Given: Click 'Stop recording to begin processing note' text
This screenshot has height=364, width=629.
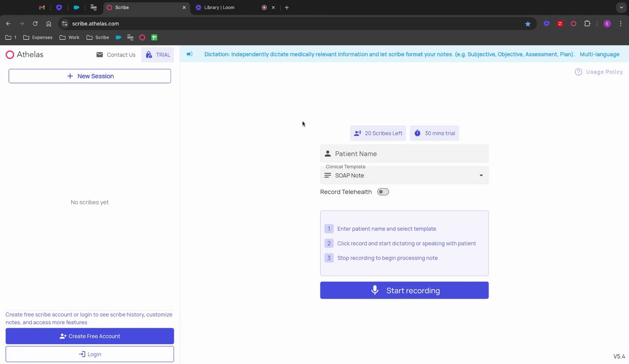Looking at the screenshot, I should (x=387, y=258).
